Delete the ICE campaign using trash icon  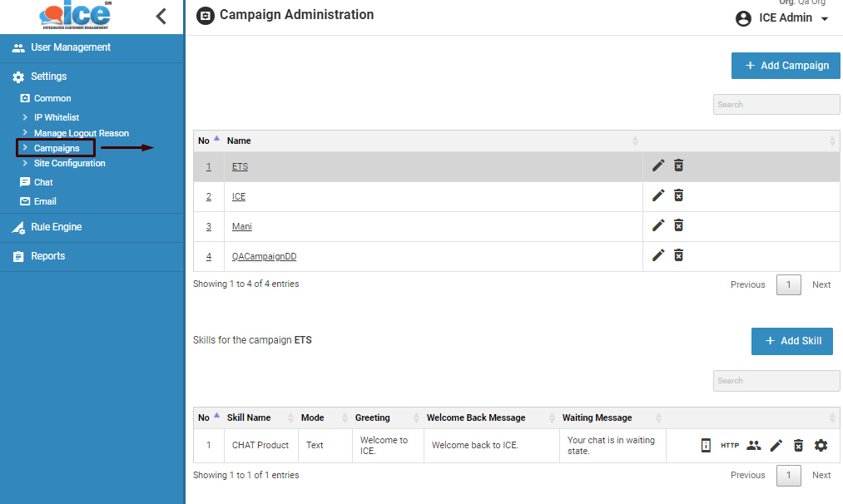tap(678, 195)
